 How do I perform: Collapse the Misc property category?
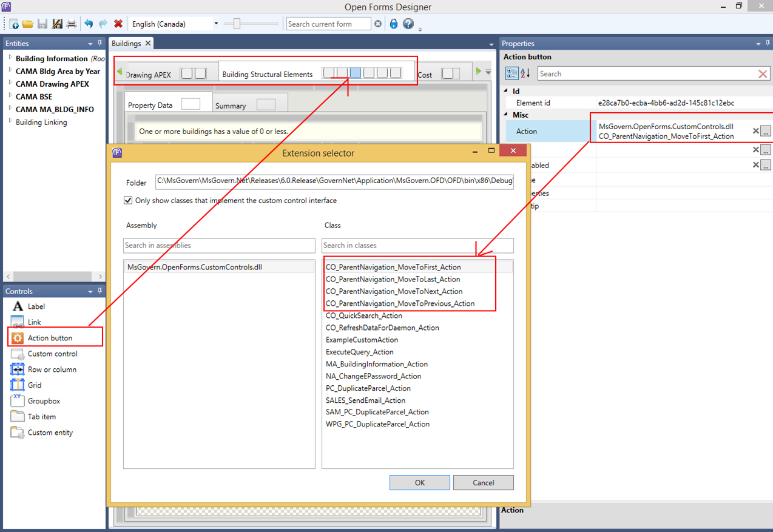point(507,115)
